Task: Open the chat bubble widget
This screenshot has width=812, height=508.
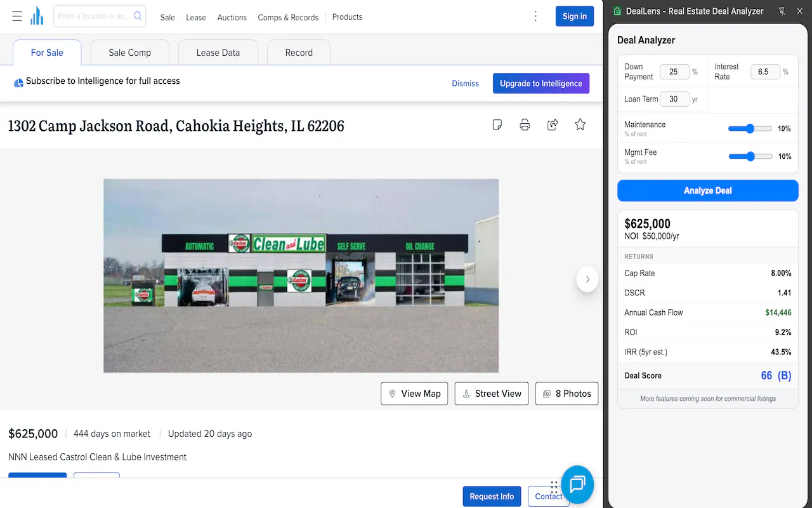Action: point(577,485)
